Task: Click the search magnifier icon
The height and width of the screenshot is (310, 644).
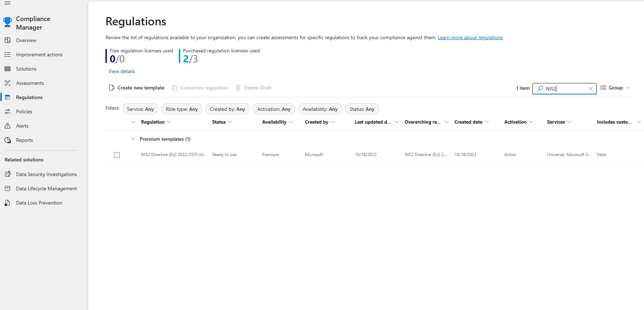Action: point(540,88)
